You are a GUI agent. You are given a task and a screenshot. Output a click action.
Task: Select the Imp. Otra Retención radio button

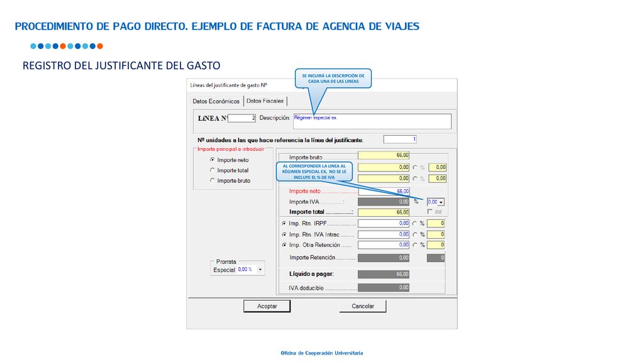pos(284,245)
